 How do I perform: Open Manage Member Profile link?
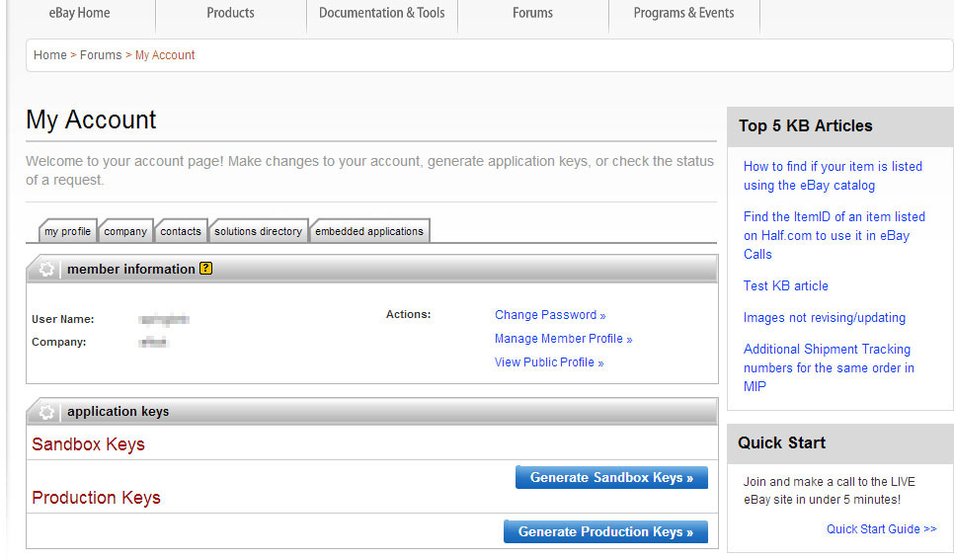coord(563,339)
